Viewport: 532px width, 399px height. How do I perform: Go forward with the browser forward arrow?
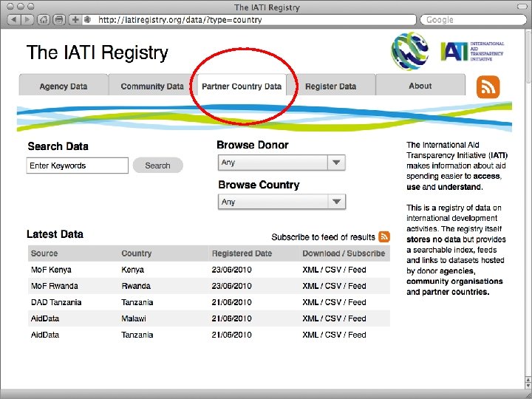pyautogui.click(x=27, y=20)
